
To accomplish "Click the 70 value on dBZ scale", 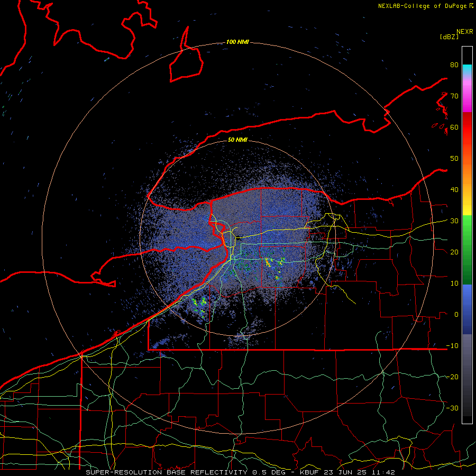I will point(454,96).
